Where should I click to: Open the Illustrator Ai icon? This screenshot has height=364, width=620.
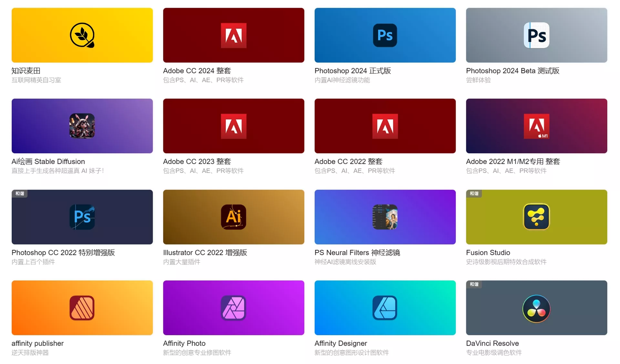pos(233,217)
